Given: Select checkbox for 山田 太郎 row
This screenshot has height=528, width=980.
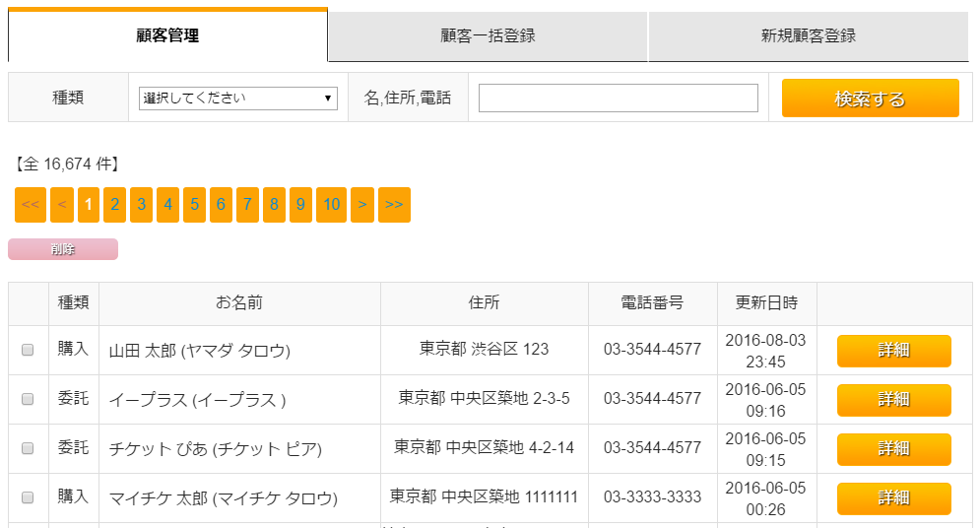Looking at the screenshot, I should click(x=28, y=350).
